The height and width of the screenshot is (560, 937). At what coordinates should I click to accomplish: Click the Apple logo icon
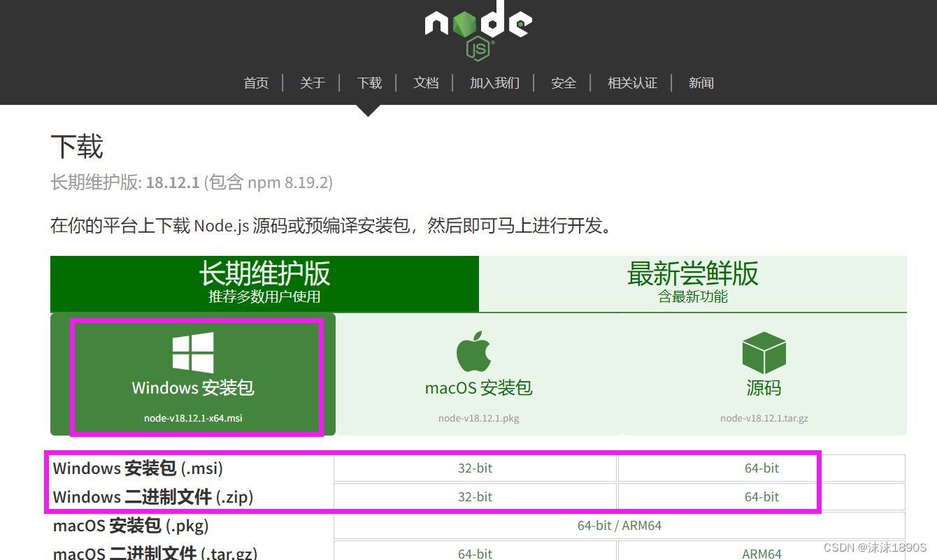[x=473, y=352]
